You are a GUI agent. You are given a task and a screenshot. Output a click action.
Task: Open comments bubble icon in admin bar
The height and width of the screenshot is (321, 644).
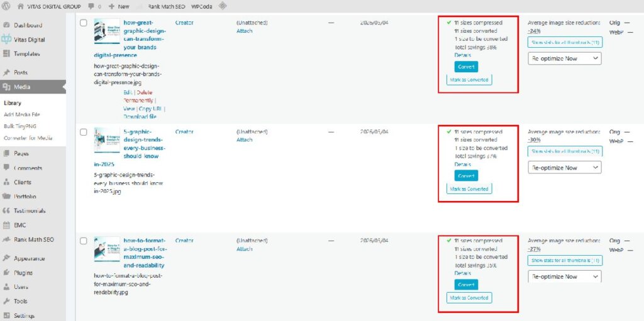[91, 6]
